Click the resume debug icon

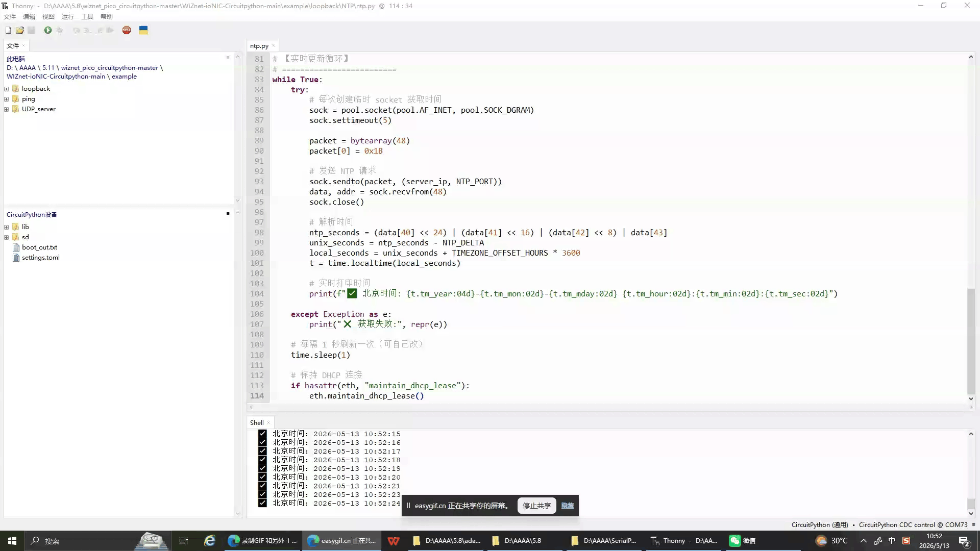pos(110,30)
